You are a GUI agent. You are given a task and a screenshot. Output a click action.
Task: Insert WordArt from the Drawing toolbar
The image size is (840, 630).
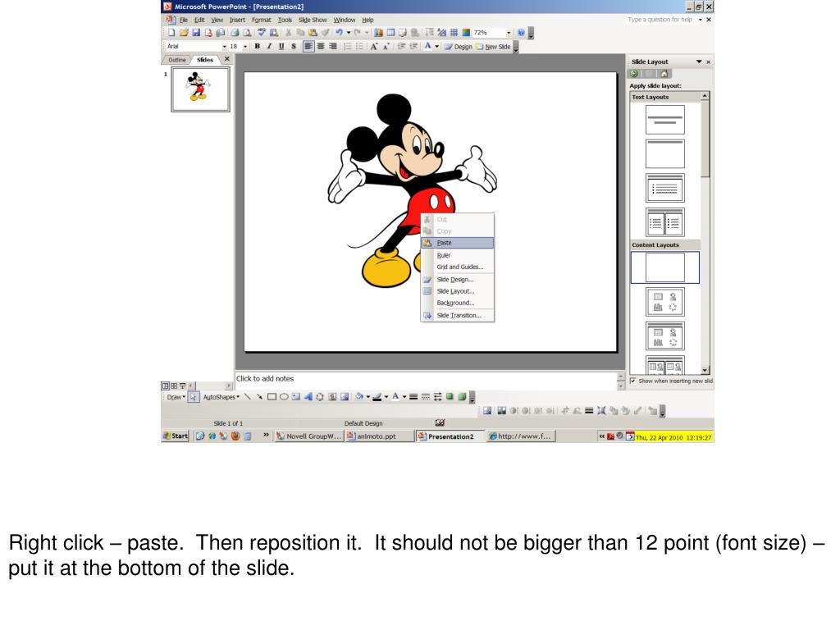[x=308, y=397]
